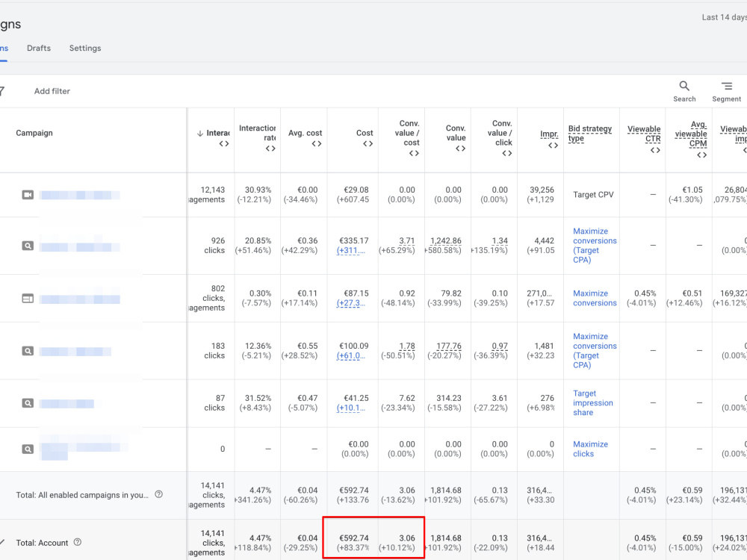Screen dimensions: 747x560
Task: Click display campaign icon in 802 clicks row
Action: [28, 299]
